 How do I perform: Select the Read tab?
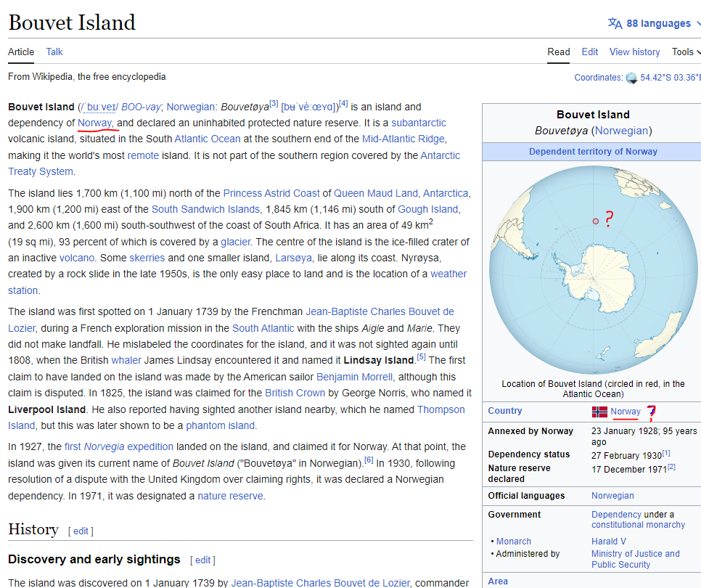(x=559, y=52)
